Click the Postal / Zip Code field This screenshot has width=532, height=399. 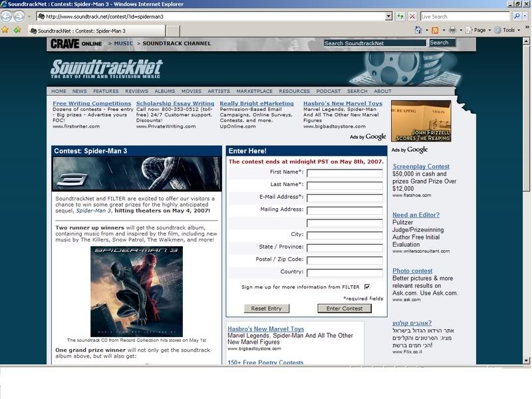point(344,261)
